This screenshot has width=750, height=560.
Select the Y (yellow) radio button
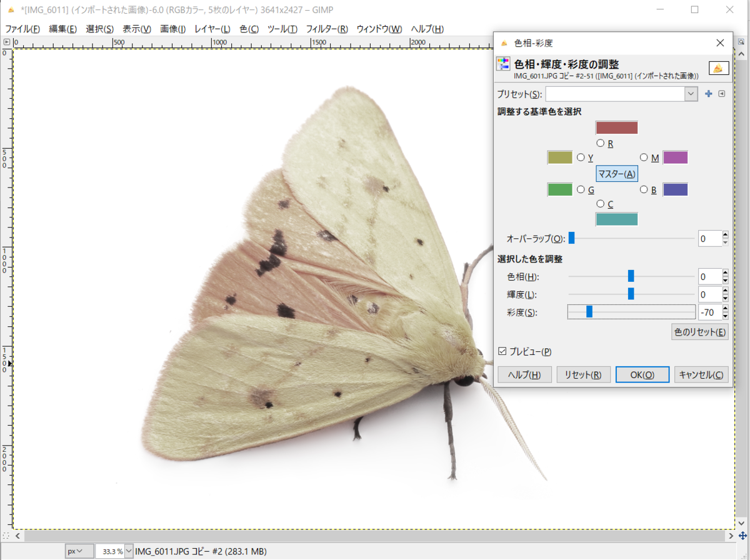pyautogui.click(x=581, y=157)
